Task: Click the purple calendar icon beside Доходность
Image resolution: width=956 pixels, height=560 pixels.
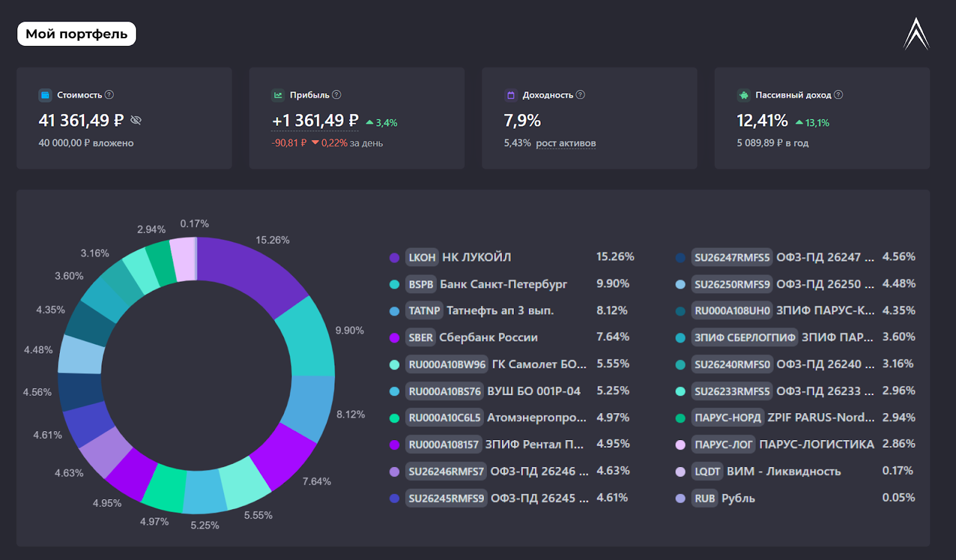Action: [x=511, y=95]
